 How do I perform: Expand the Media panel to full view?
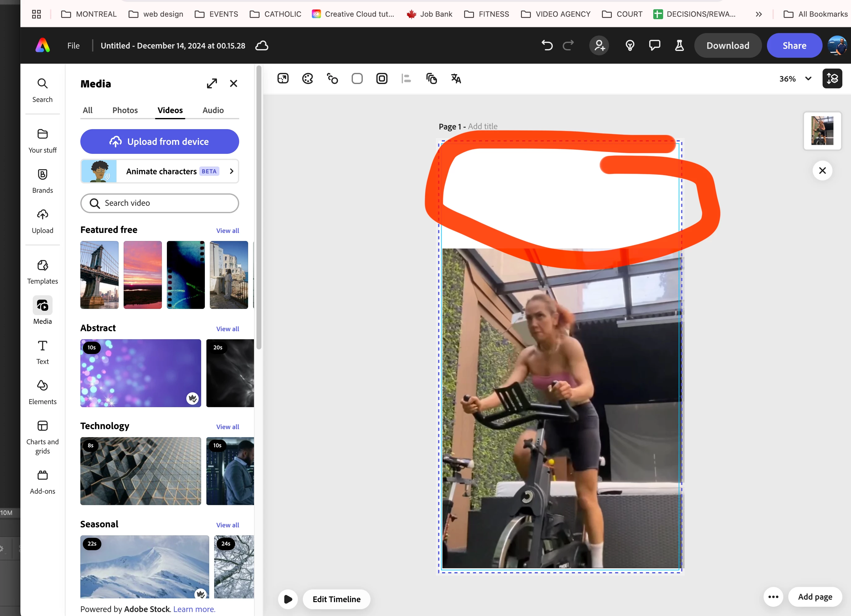[212, 83]
